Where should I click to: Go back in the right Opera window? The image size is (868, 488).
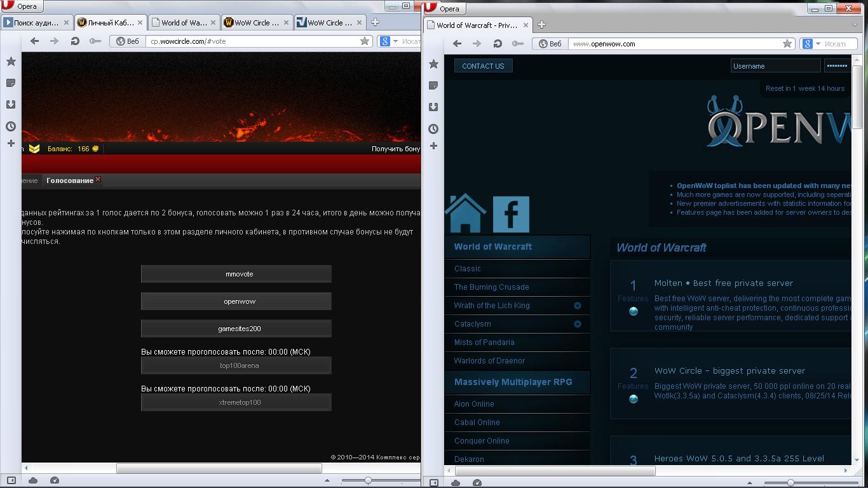[x=457, y=44]
